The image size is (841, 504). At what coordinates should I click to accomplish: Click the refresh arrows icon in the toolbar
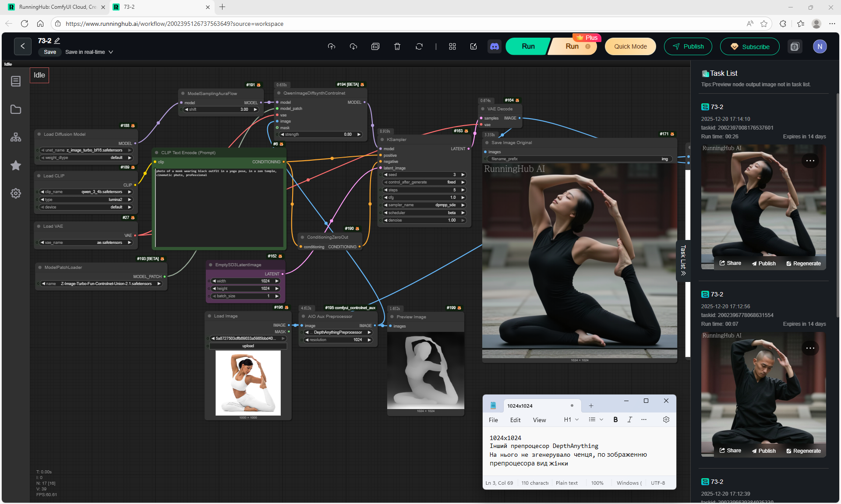419,46
